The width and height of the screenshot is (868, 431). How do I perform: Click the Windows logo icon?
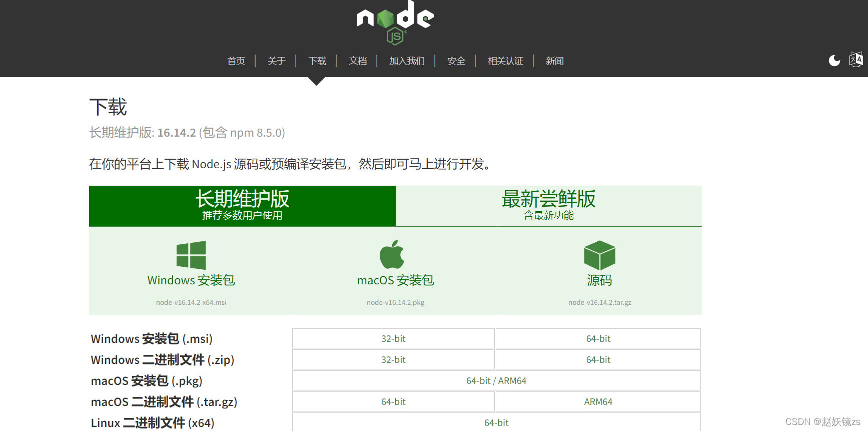tap(191, 255)
